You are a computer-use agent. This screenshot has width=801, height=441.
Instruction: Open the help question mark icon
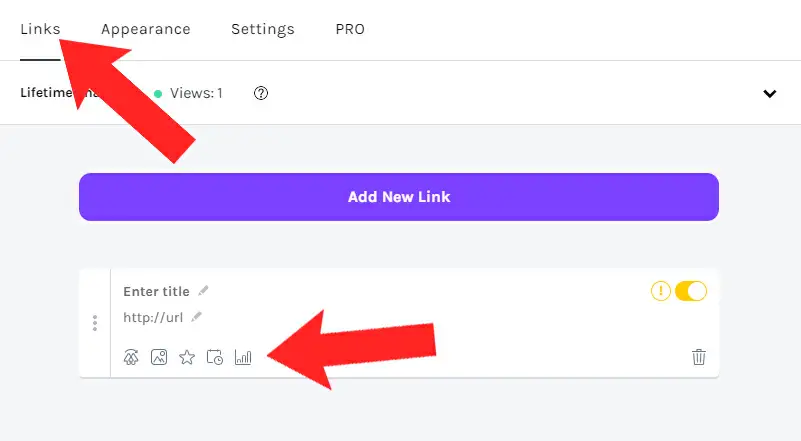261,93
